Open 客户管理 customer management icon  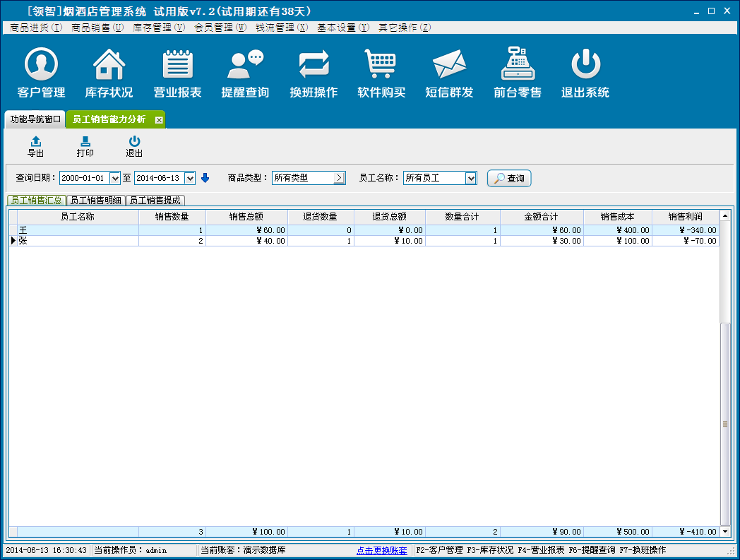[x=41, y=65]
